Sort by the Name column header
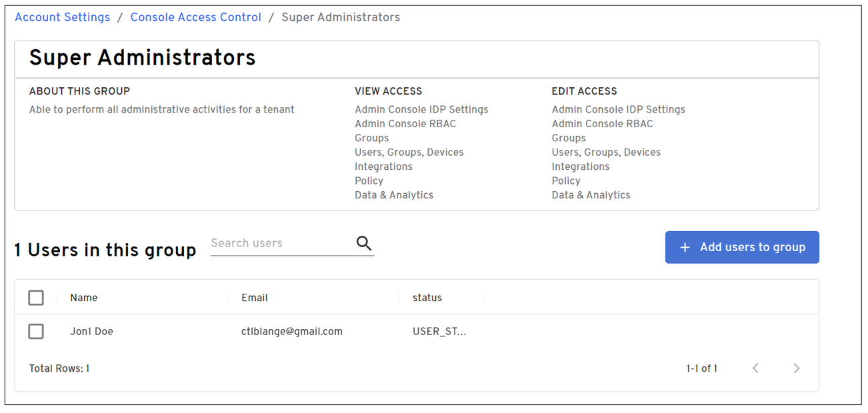The image size is (868, 413). click(x=84, y=298)
